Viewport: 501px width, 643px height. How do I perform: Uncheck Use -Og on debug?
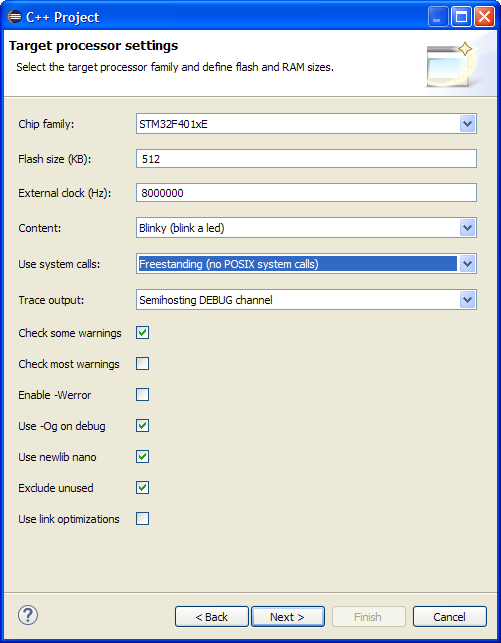coord(142,426)
